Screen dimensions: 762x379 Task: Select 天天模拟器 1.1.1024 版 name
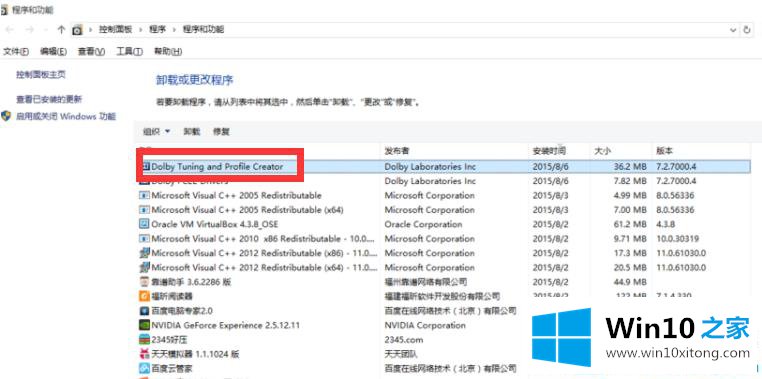pyautogui.click(x=195, y=354)
